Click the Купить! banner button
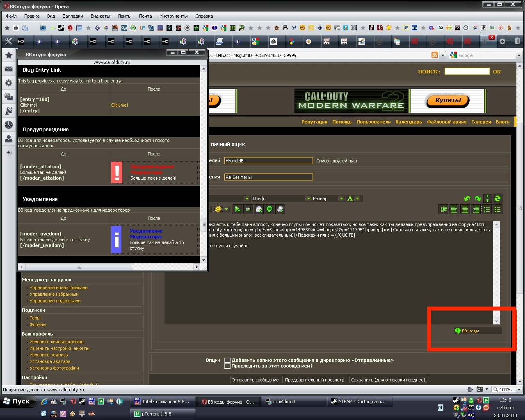Viewport: 525px width, 420px height. pyautogui.click(x=448, y=100)
